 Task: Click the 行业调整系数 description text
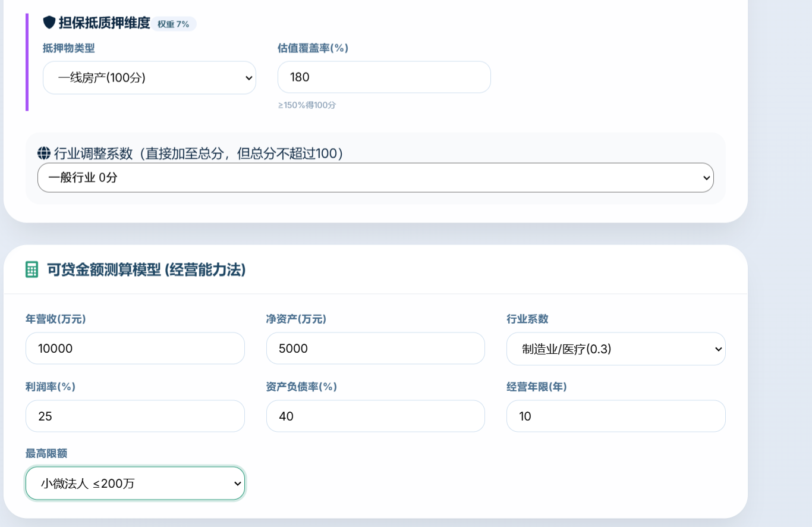click(199, 153)
